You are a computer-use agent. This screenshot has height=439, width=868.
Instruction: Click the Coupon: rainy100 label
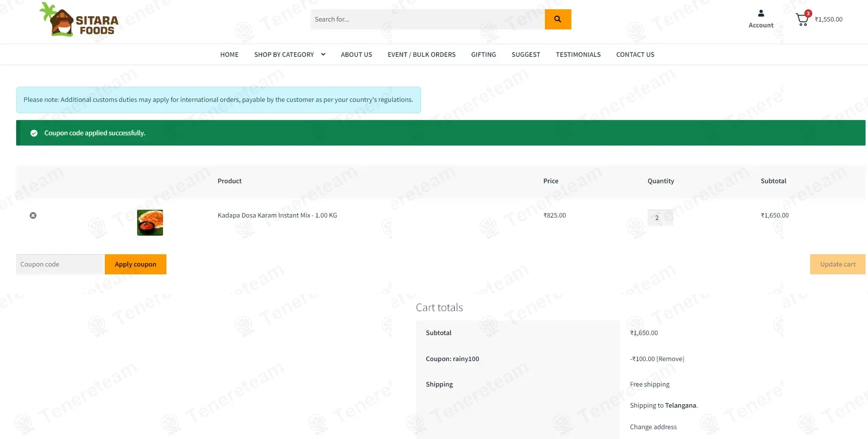tap(452, 359)
